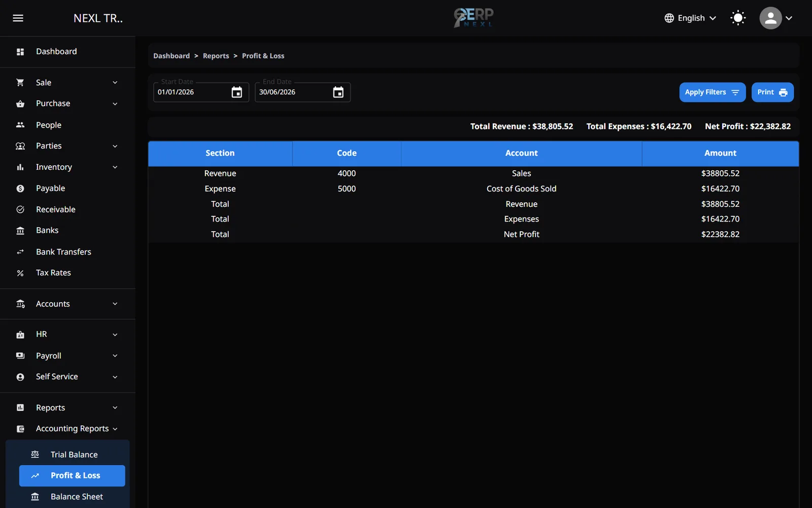Expand the Parties menu chevron

[115, 146]
